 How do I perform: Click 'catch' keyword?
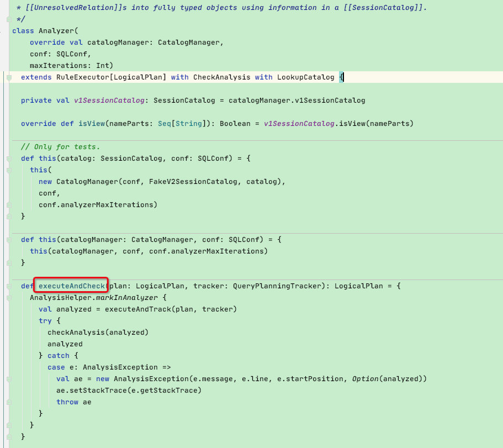point(59,356)
